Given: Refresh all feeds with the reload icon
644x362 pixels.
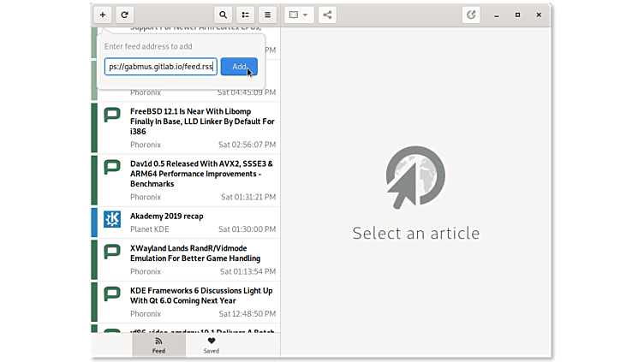Looking at the screenshot, I should [x=124, y=15].
